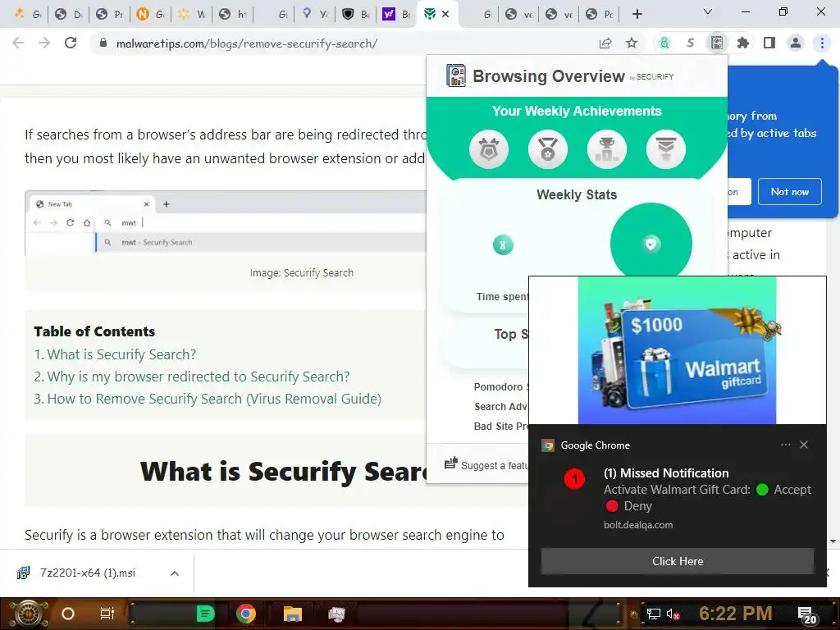840x630 pixels.
Task: Dismiss the Google Chrome notification
Action: click(x=804, y=445)
